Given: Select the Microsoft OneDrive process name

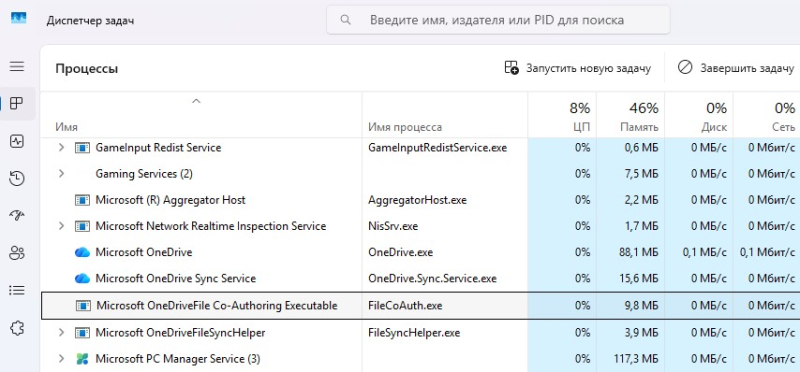Looking at the screenshot, I should coord(144,252).
